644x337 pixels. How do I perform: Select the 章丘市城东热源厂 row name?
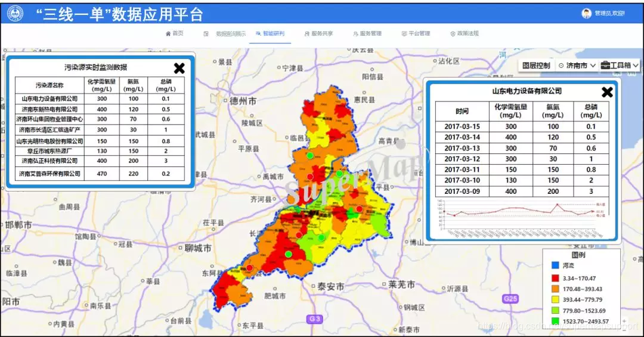(49, 151)
